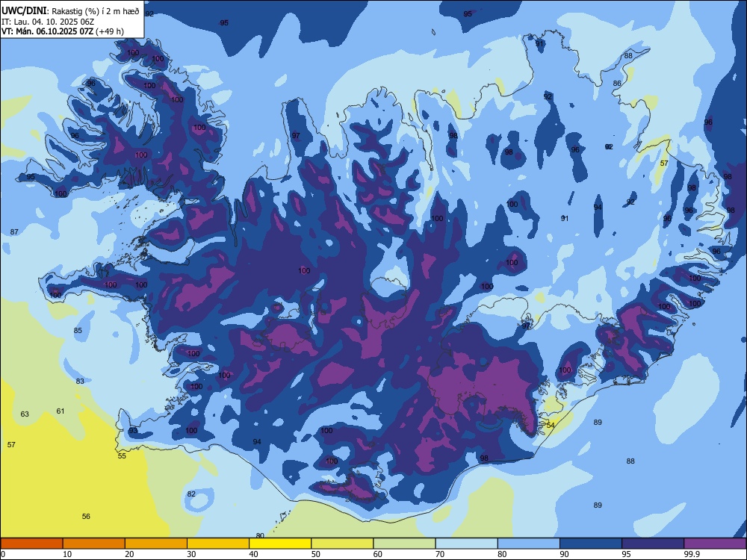Click the '95' legend scale label under colorbar
Image resolution: width=747 pixels, height=560 pixels.
627,554
